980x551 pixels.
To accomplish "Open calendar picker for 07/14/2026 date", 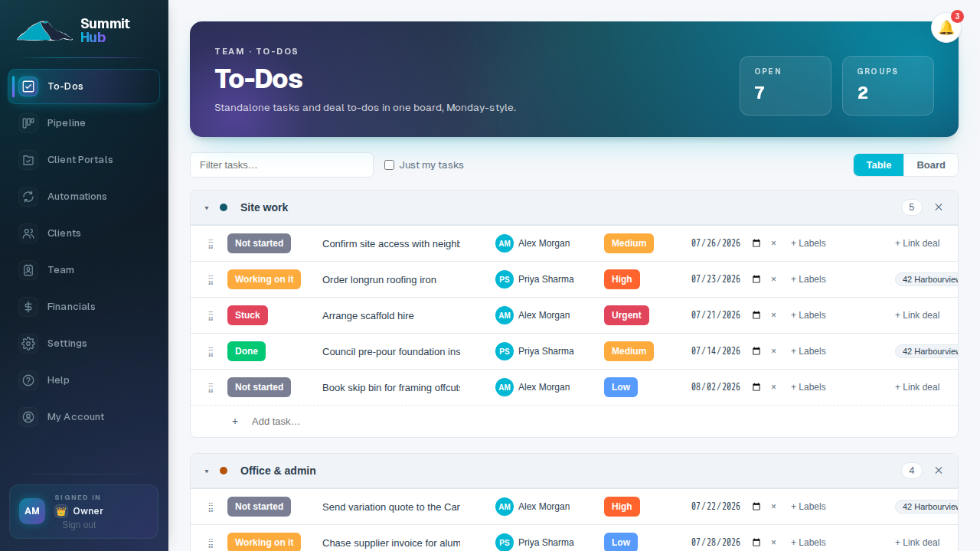I will pyautogui.click(x=756, y=351).
